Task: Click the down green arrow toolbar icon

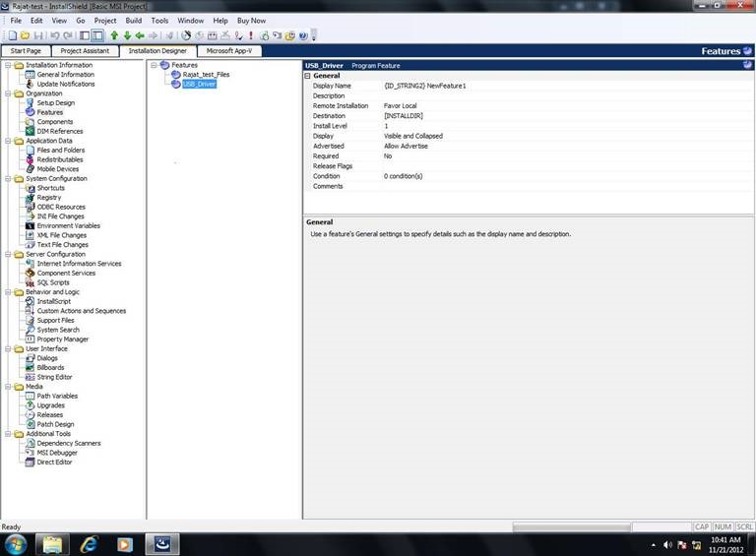Action: point(127,35)
